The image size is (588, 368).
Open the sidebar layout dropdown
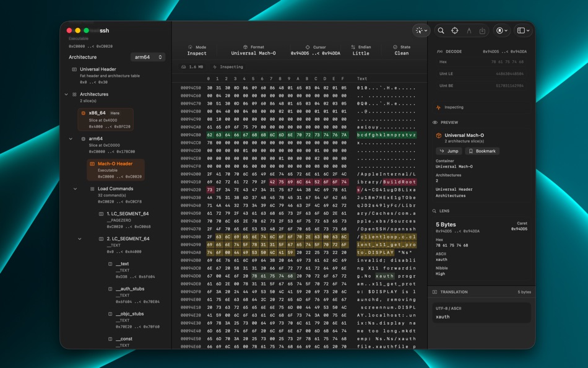tap(523, 31)
